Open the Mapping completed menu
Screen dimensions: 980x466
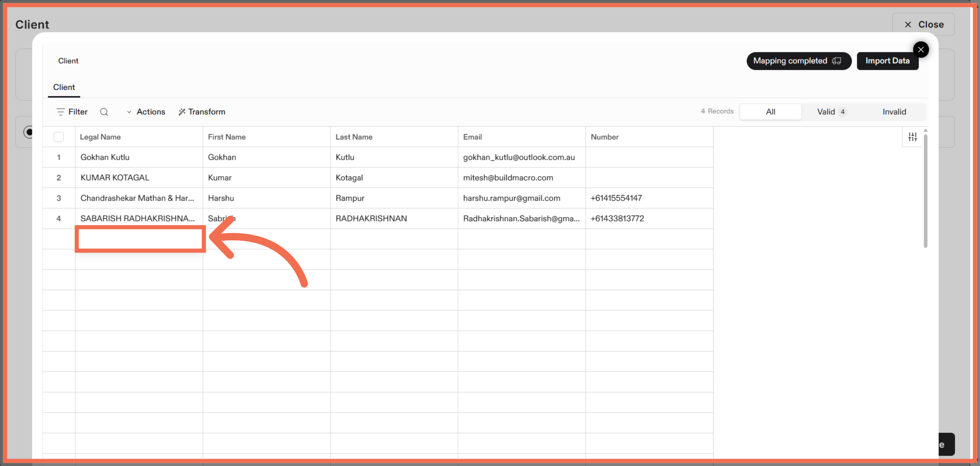[x=799, y=61]
